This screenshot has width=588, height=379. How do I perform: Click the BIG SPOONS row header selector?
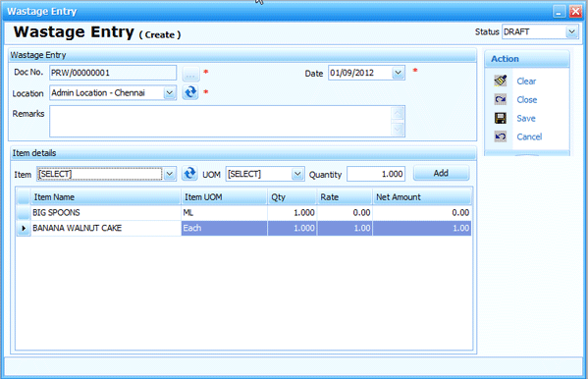point(24,213)
